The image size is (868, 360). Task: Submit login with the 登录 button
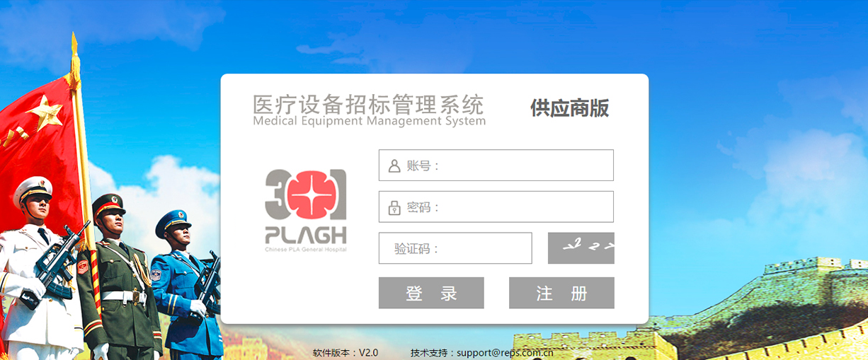click(431, 293)
